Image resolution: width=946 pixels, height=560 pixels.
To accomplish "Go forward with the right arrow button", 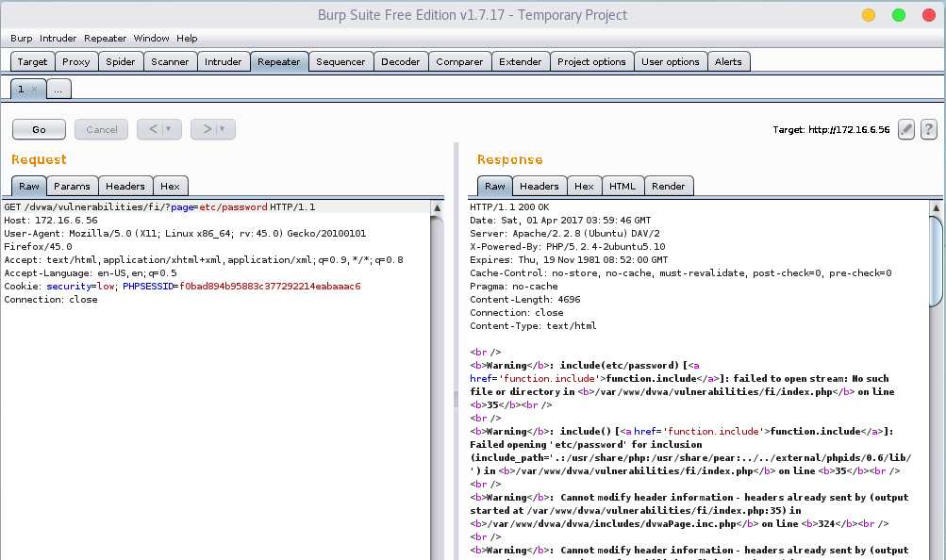I will click(207, 129).
